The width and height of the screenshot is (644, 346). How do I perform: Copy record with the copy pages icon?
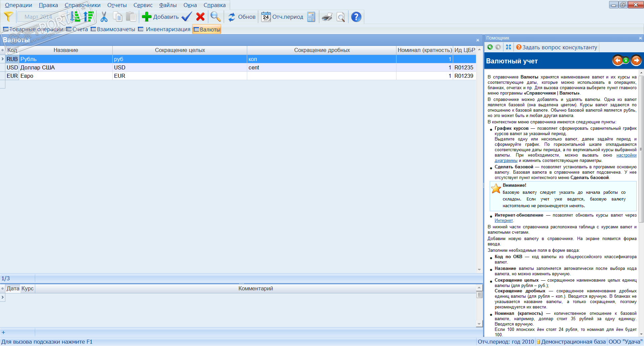117,17
